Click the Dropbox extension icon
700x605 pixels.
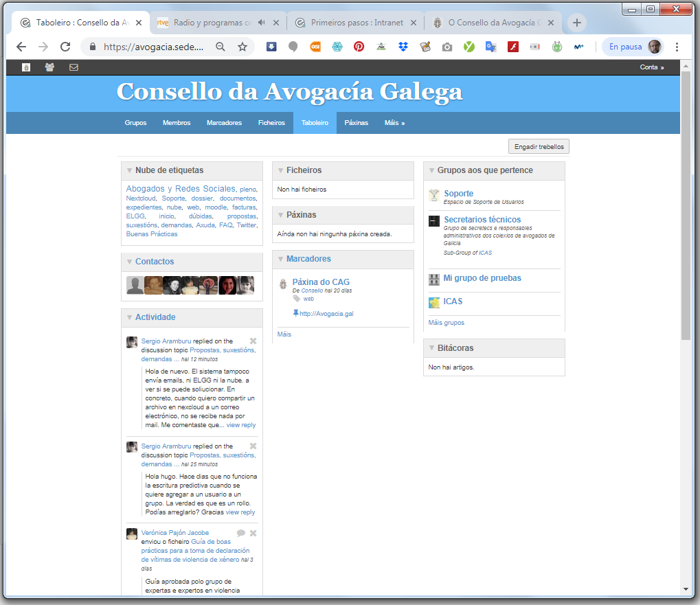click(403, 47)
